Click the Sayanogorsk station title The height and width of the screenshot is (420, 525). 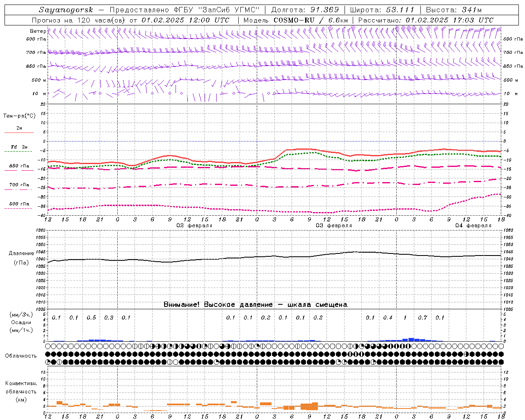coord(66,10)
